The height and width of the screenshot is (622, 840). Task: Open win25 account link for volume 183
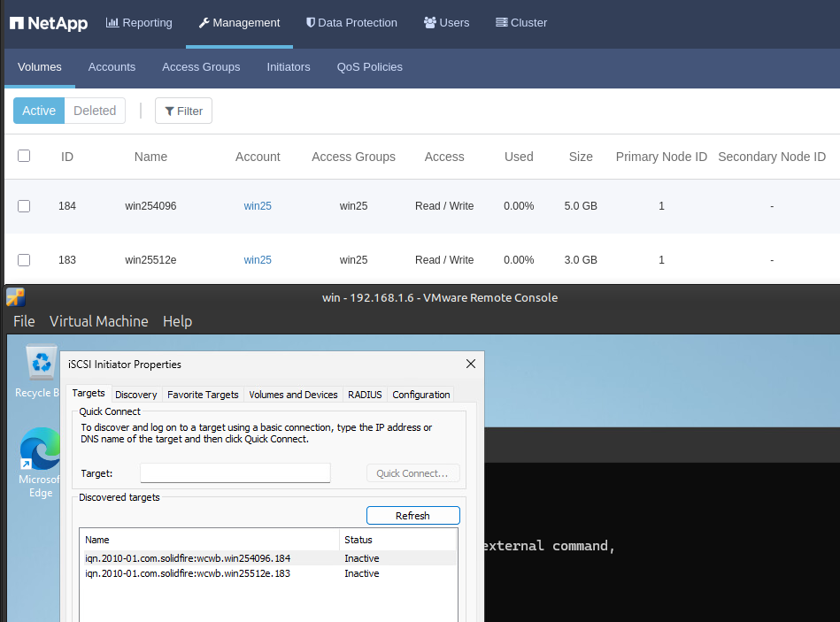[258, 260]
